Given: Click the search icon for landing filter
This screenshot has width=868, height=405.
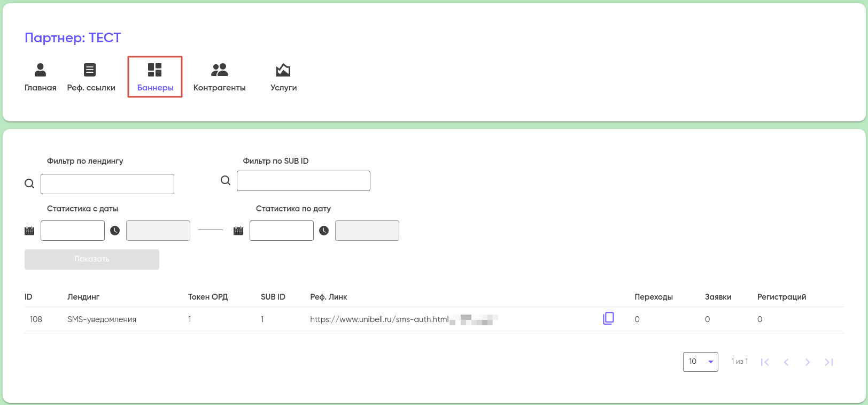Looking at the screenshot, I should tap(29, 184).
